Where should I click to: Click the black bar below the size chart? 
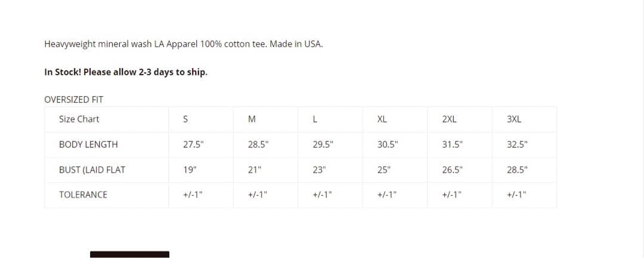tap(129, 254)
